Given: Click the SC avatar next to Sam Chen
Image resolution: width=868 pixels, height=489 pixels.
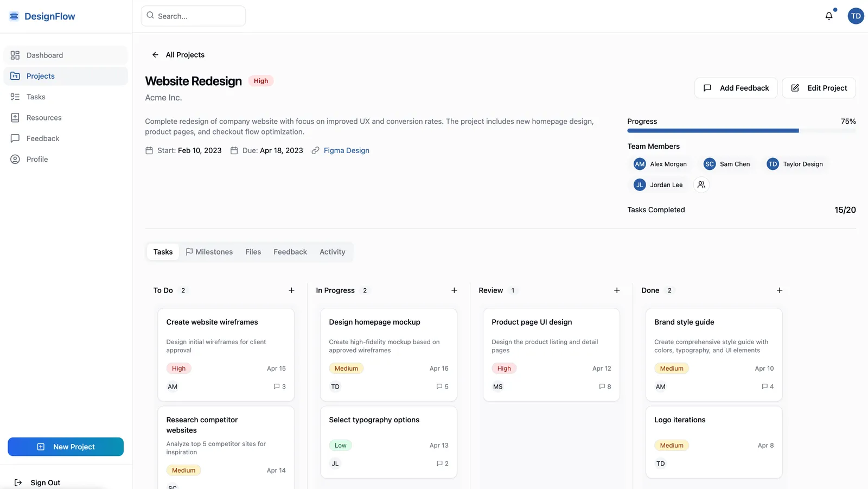Looking at the screenshot, I should tap(710, 164).
